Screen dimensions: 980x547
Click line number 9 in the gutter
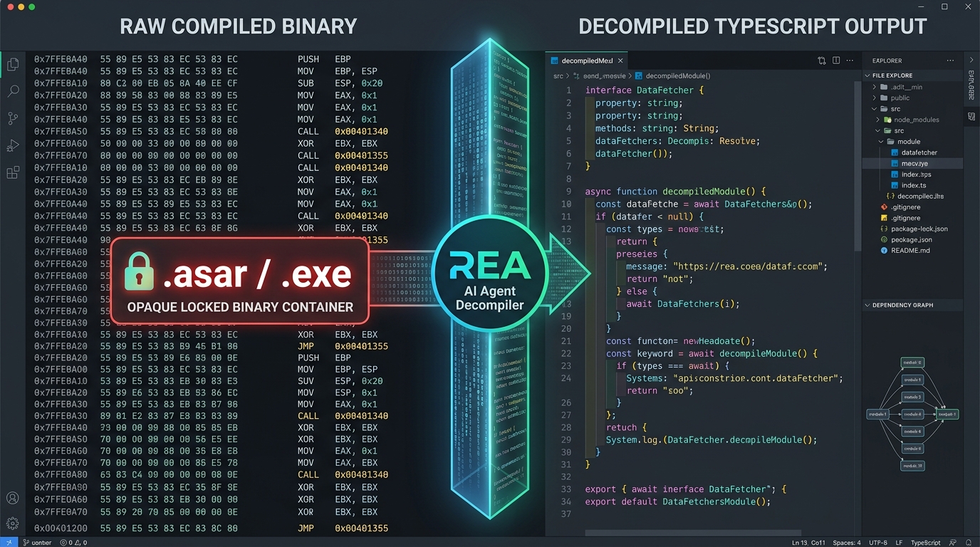point(568,192)
